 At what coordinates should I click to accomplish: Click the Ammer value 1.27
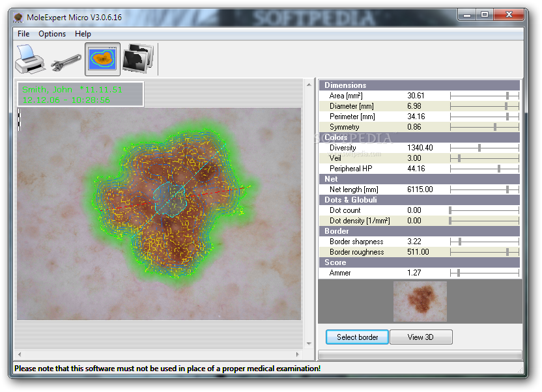pyautogui.click(x=414, y=273)
